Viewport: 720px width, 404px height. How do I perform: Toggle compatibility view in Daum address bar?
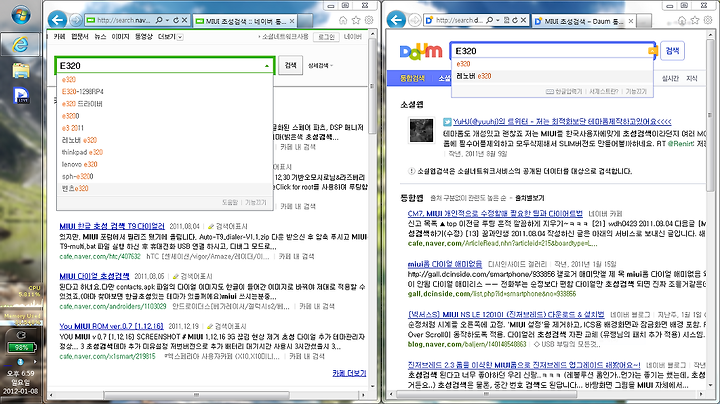coord(506,20)
